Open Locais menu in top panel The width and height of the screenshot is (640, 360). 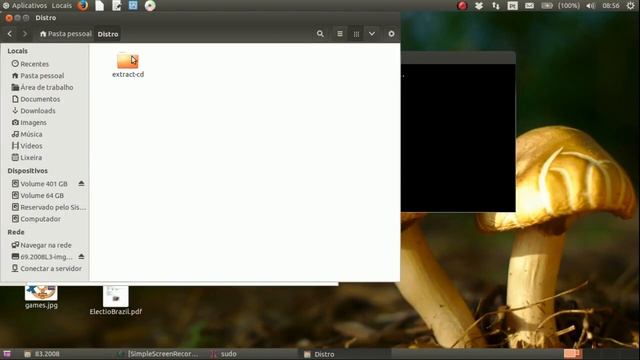(x=62, y=6)
